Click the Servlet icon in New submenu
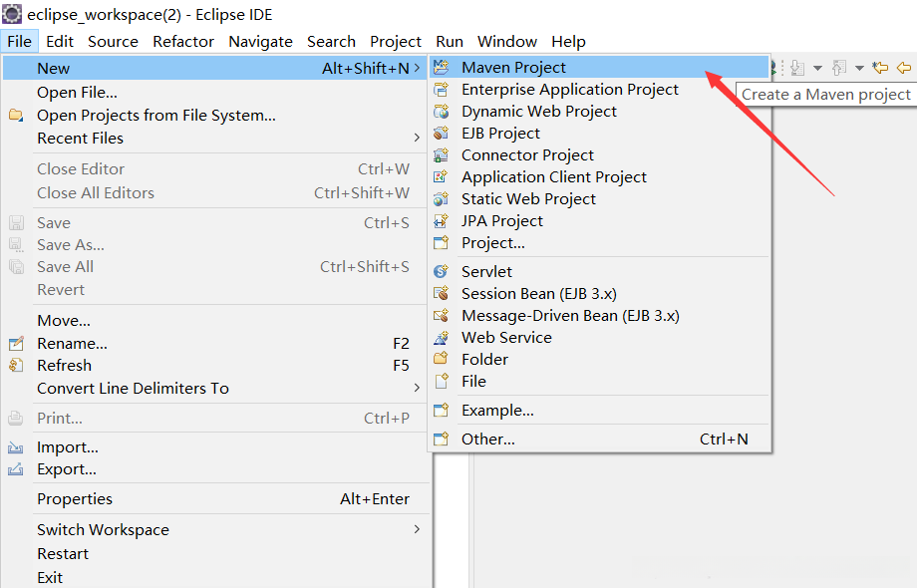This screenshot has width=917, height=588. (442, 271)
